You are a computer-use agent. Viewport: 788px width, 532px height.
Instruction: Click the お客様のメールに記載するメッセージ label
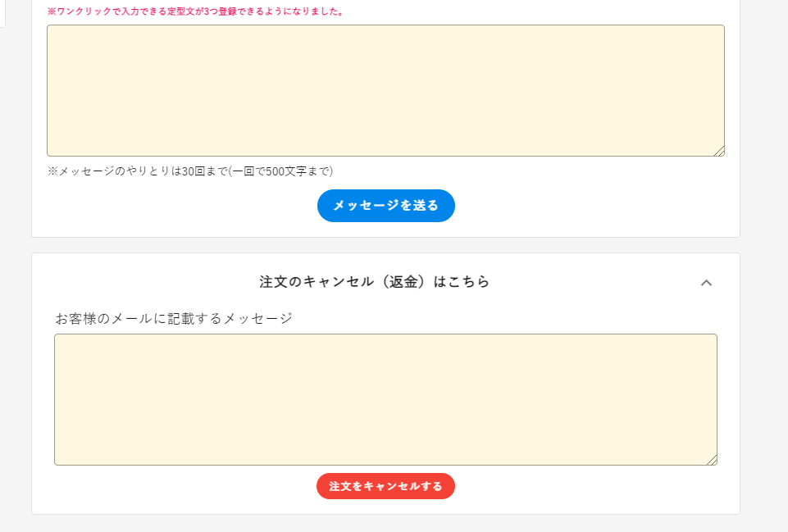[x=174, y=318]
